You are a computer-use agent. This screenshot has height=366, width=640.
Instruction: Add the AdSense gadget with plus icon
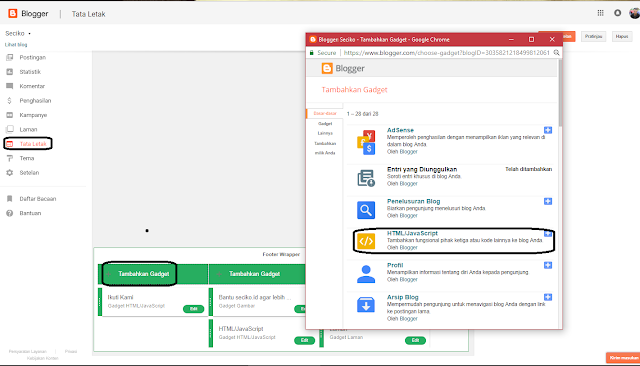tap(548, 130)
